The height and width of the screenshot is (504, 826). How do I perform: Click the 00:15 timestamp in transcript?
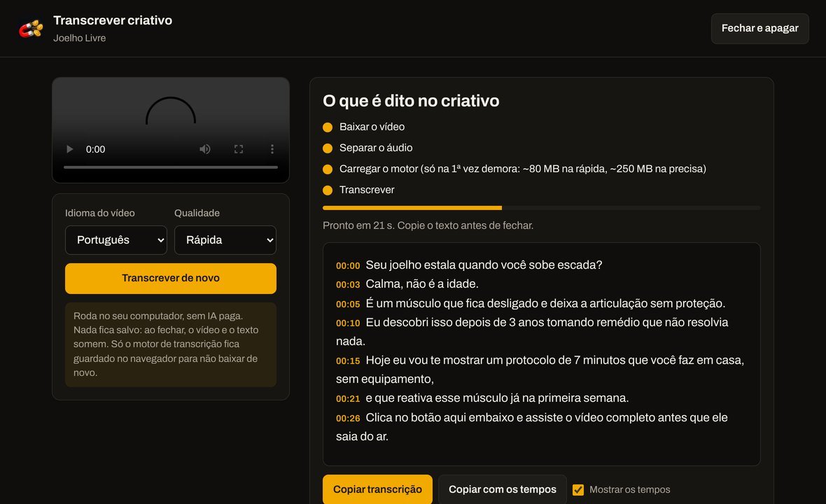348,361
